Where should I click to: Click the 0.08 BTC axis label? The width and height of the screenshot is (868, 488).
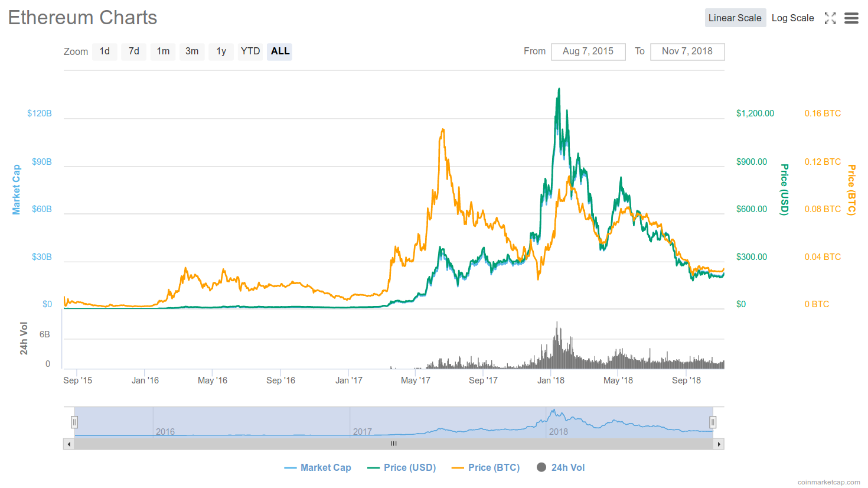tap(823, 209)
